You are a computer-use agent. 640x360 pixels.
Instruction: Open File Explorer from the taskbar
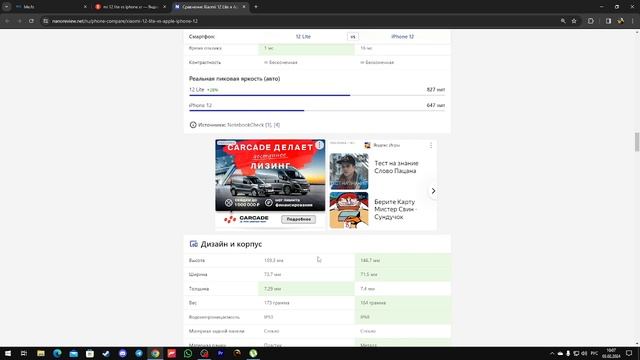[41, 353]
